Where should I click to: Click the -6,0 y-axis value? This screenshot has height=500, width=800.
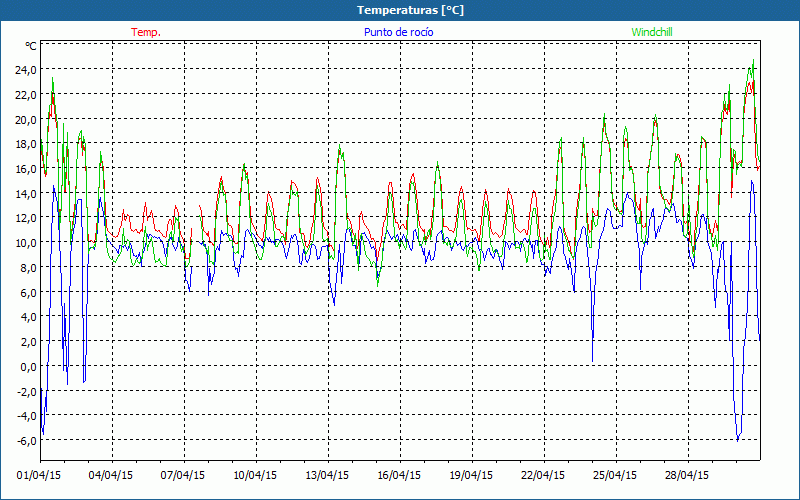pyautogui.click(x=27, y=441)
